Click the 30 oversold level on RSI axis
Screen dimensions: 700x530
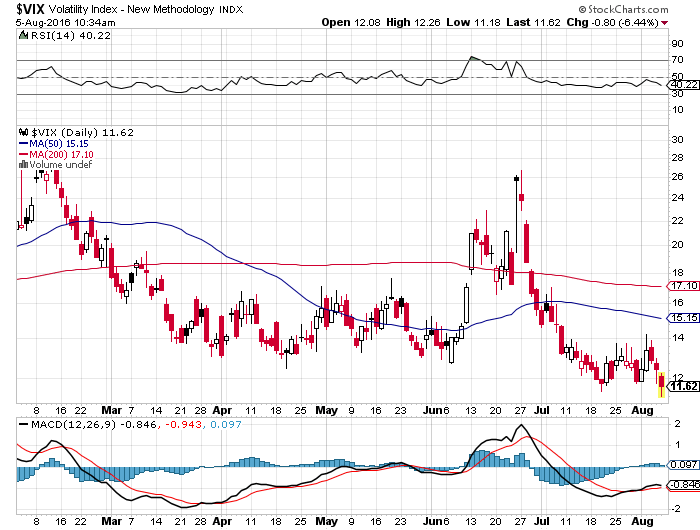click(677, 93)
